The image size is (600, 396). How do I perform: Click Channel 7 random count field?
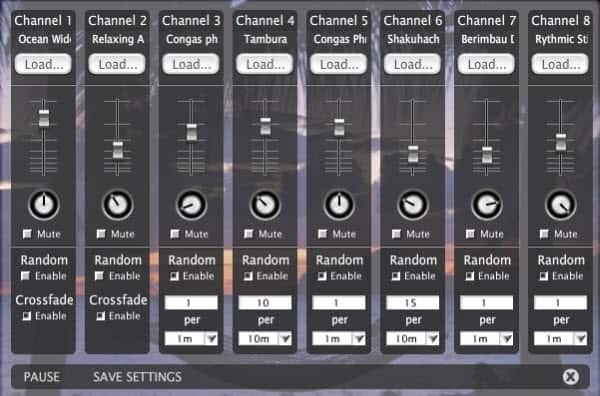tap(487, 303)
